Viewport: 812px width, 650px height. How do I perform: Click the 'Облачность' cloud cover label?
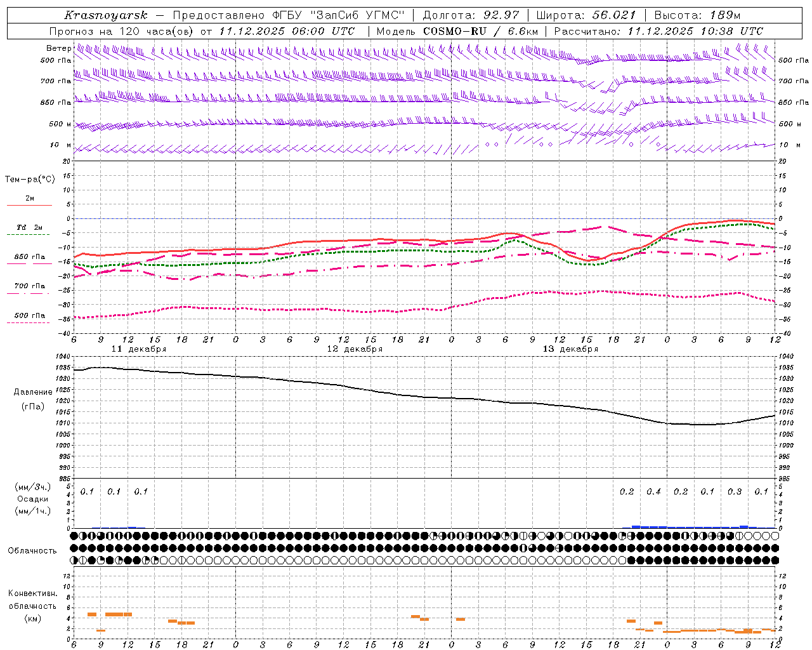coord(32,551)
